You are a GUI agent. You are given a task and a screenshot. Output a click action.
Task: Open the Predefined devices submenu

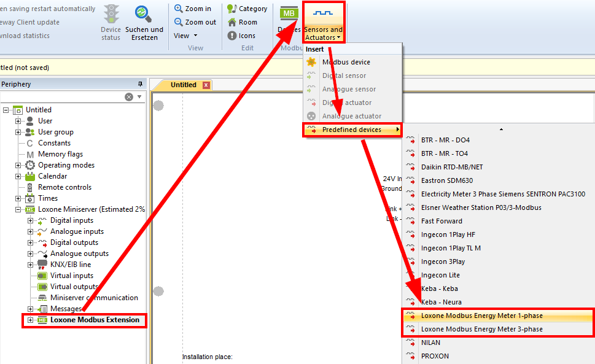(x=352, y=130)
